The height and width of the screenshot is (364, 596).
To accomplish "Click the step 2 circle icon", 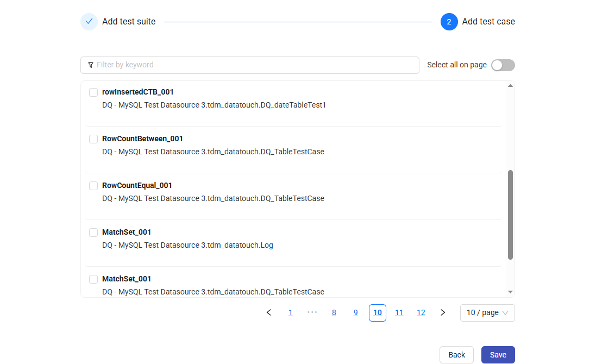I will 449,22.
